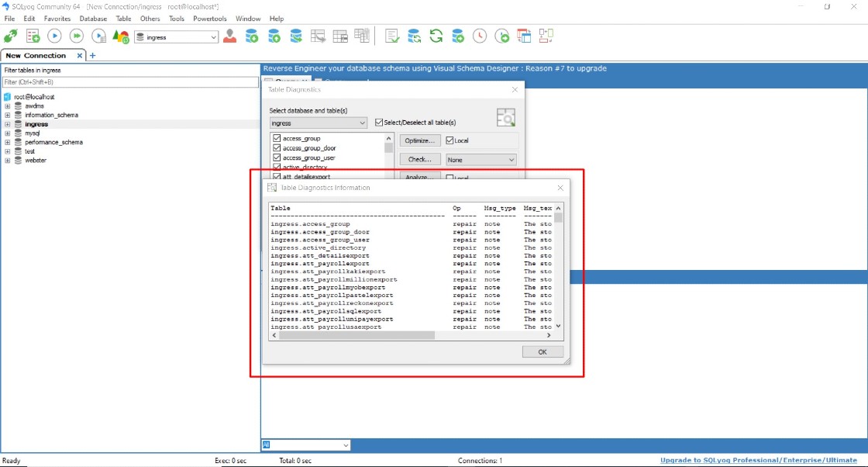Uncheck the active_directory table checkbox

point(277,167)
